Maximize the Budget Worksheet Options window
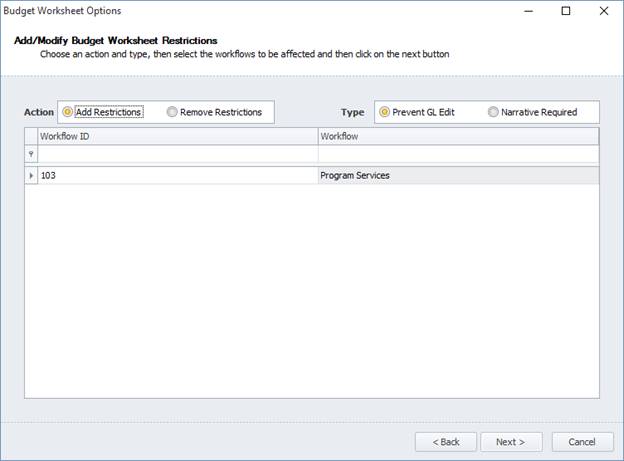624x461 pixels. (x=565, y=11)
